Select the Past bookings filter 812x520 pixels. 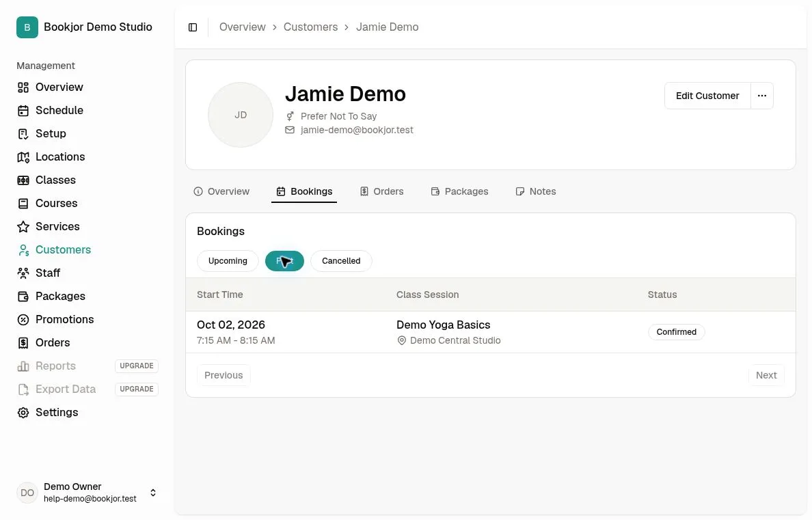[x=284, y=261]
